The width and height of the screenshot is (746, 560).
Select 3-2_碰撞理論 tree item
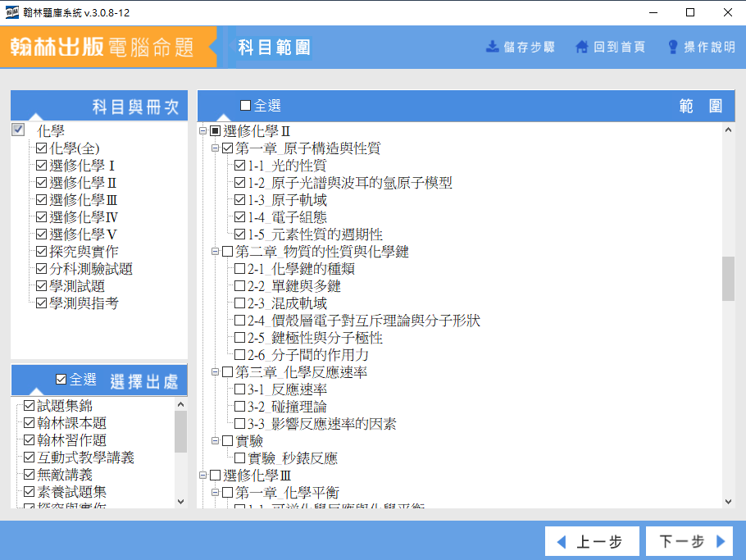pyautogui.click(x=288, y=407)
